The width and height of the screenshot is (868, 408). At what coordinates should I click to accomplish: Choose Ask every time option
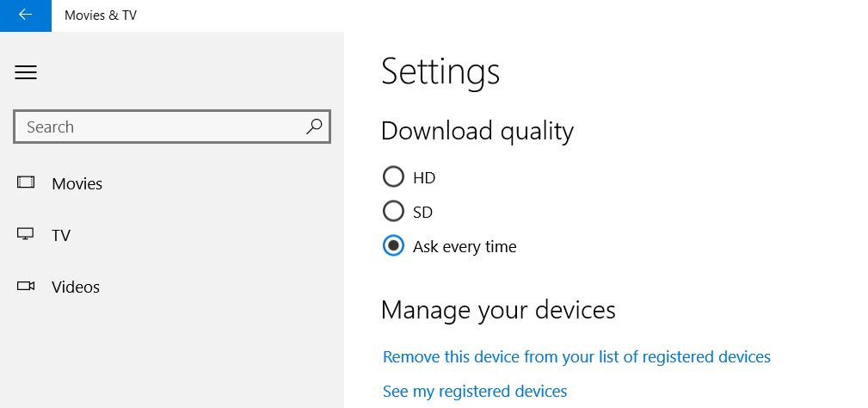(x=393, y=246)
